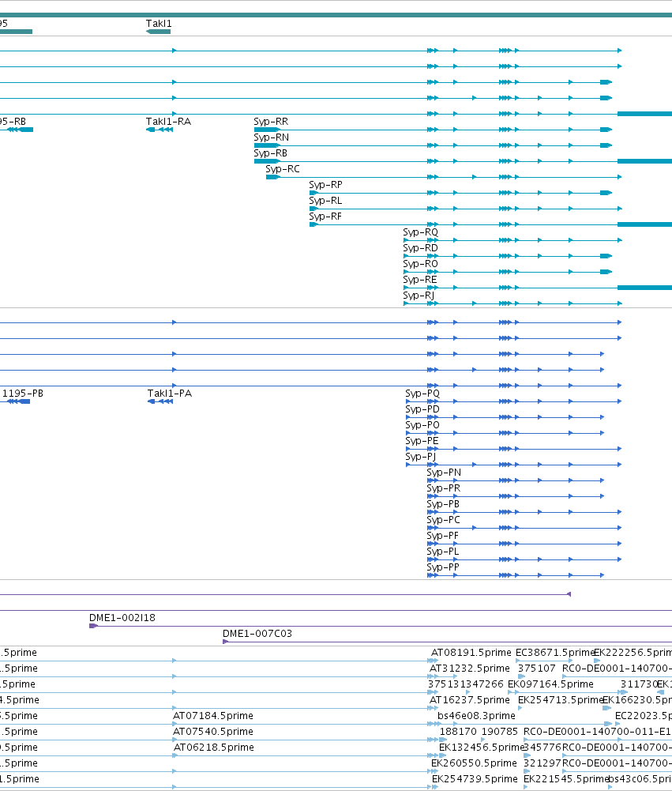Click the Syp-PN protein label

[x=444, y=473]
